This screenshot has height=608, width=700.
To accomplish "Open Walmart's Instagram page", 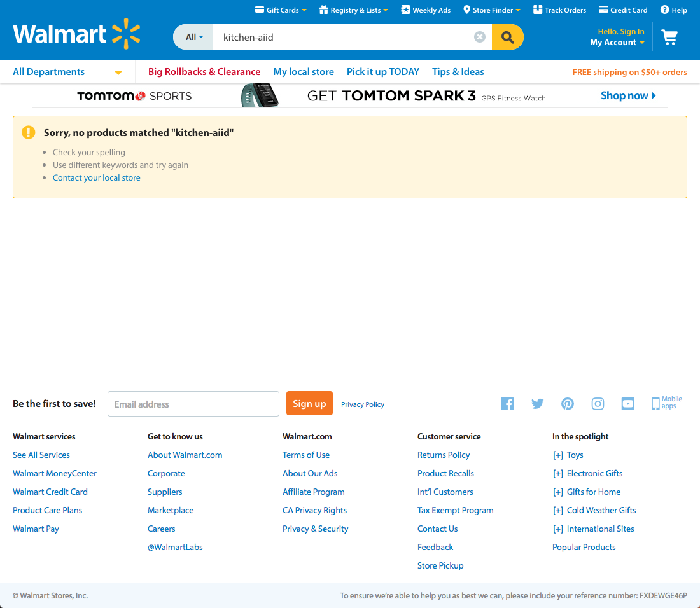I will tap(598, 403).
